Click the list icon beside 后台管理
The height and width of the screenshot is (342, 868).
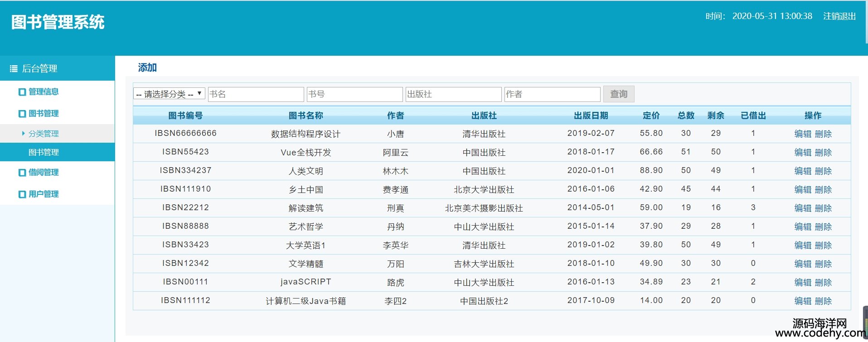click(14, 69)
